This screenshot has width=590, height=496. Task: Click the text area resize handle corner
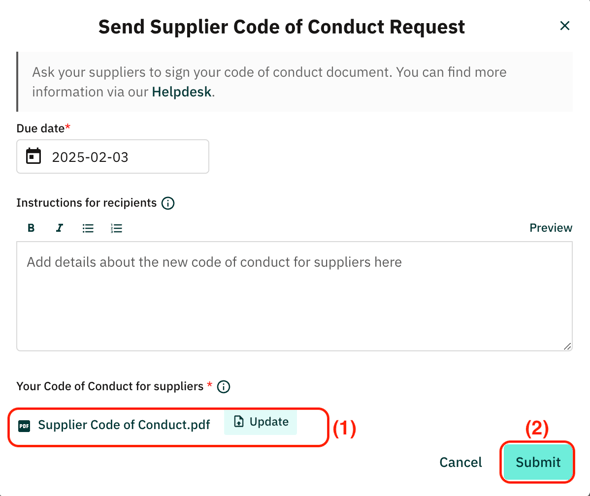click(x=567, y=346)
